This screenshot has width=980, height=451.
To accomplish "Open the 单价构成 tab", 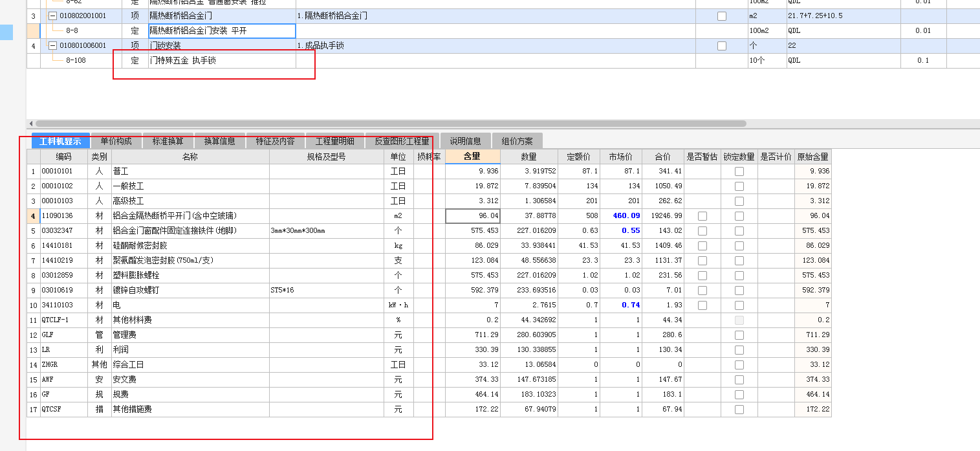I will tap(116, 141).
